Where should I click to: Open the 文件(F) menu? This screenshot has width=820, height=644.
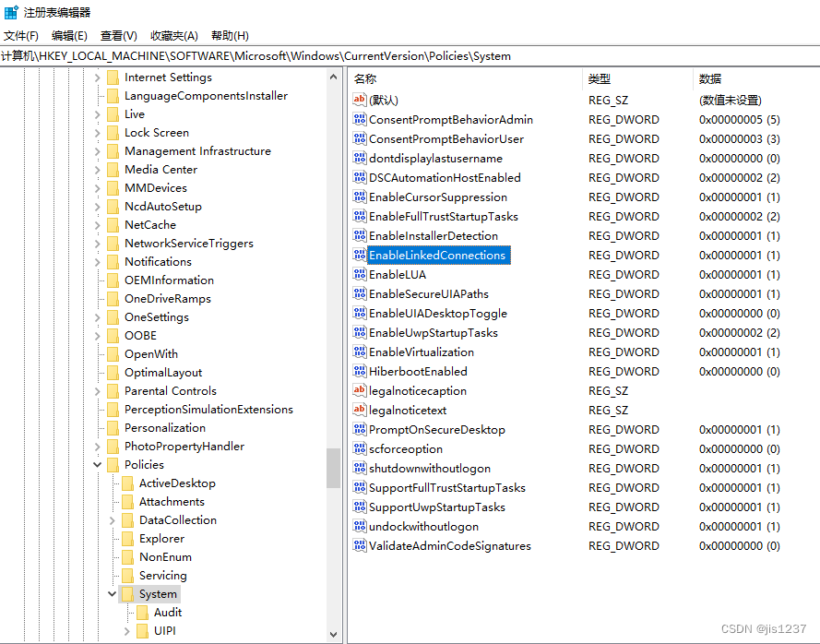pos(21,36)
